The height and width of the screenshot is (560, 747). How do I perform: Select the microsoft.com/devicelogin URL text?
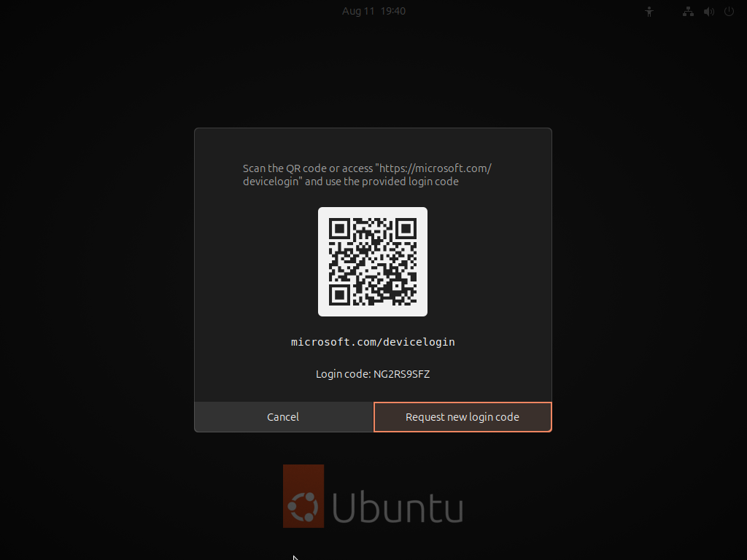pyautogui.click(x=373, y=342)
